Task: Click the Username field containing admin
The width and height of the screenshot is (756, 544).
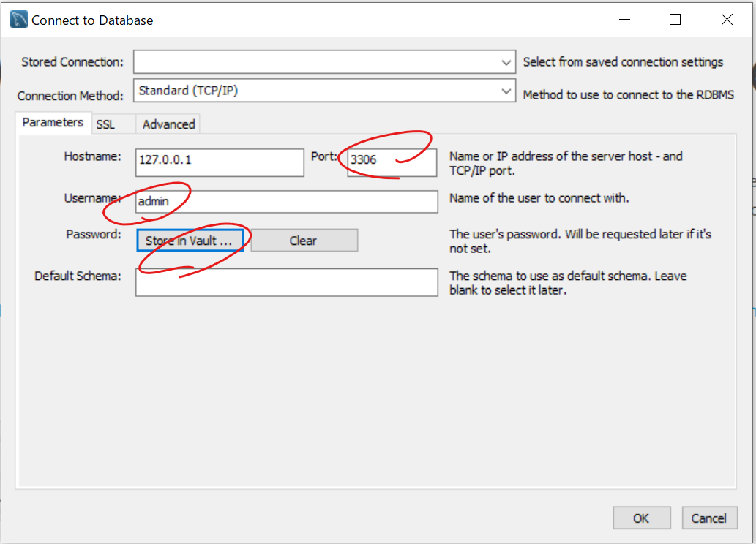Action: coord(287,201)
